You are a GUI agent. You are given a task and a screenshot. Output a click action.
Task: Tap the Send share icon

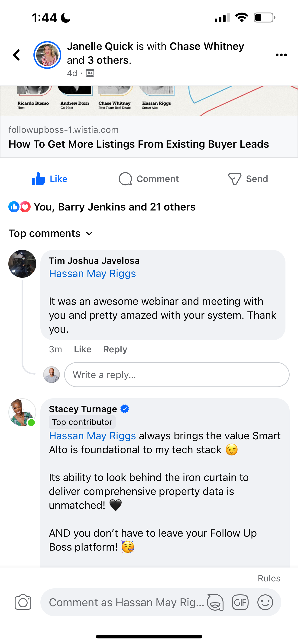point(248,179)
